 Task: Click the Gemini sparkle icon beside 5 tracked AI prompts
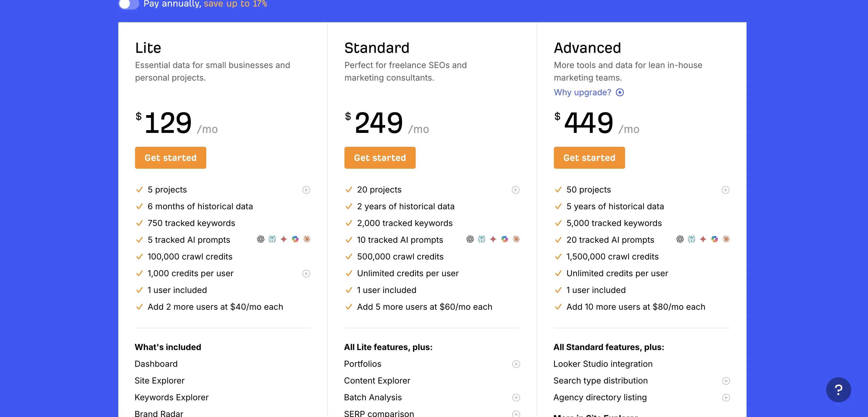point(284,239)
